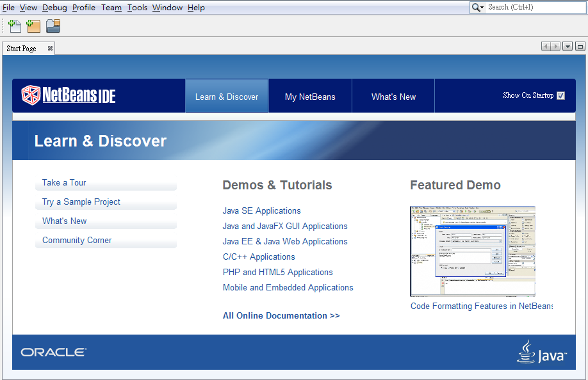Open the Debug menu

pyautogui.click(x=54, y=8)
